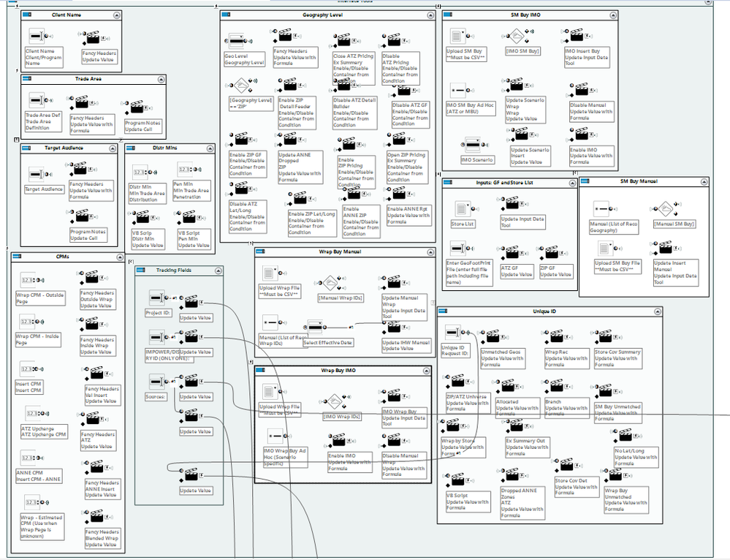
Task: Select the Store List file browse tool
Action: [462, 208]
